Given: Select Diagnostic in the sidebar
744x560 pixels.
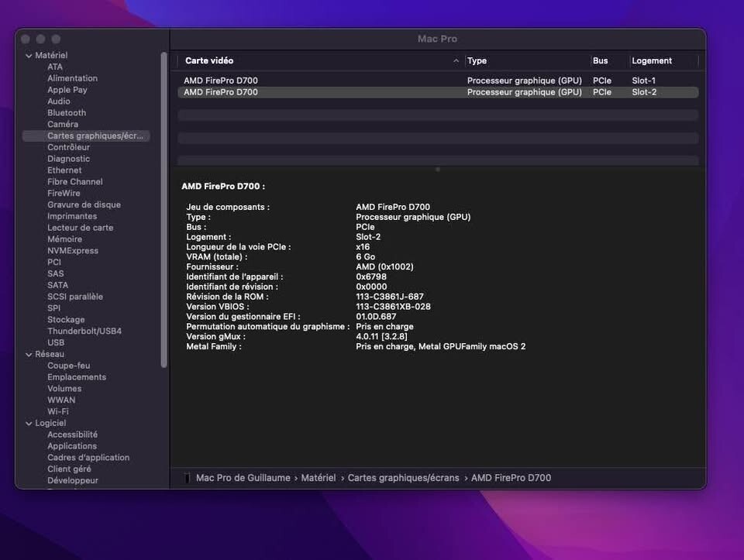Looking at the screenshot, I should (69, 159).
